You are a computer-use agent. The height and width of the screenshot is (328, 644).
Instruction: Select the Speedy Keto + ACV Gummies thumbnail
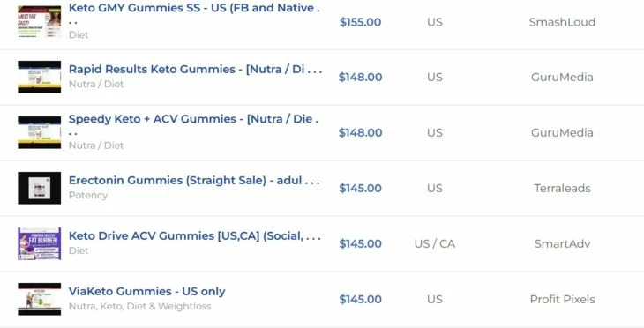(40, 132)
